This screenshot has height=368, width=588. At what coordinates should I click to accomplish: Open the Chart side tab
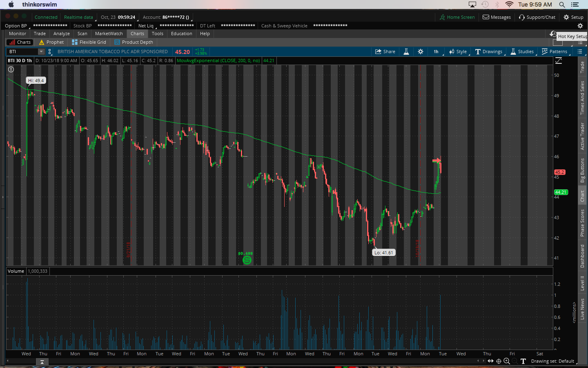[x=582, y=196]
